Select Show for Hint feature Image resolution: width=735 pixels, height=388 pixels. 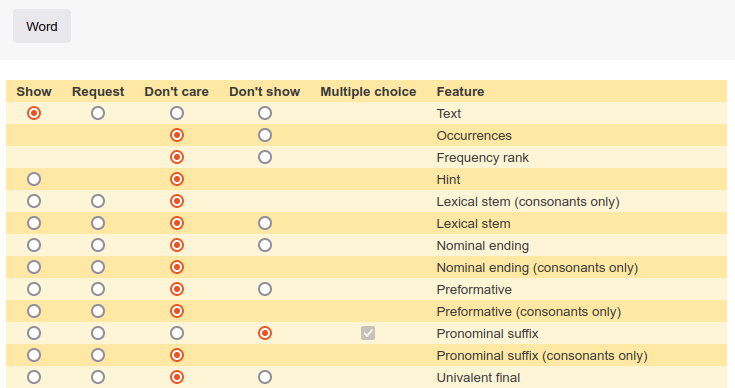click(x=34, y=179)
